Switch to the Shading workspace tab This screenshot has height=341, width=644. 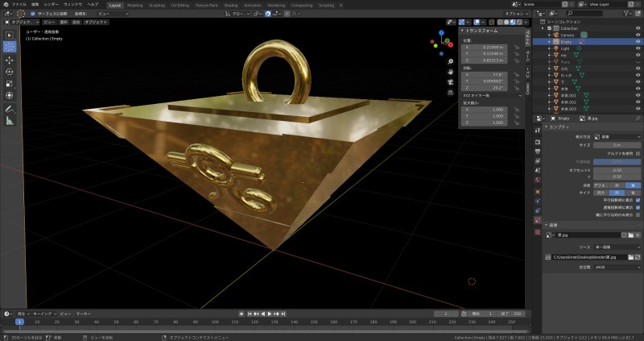[231, 6]
